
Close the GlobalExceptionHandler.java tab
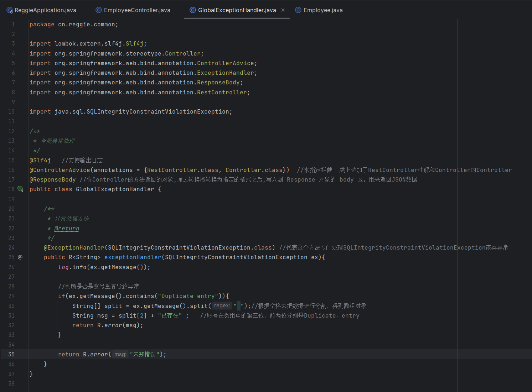tap(283, 10)
